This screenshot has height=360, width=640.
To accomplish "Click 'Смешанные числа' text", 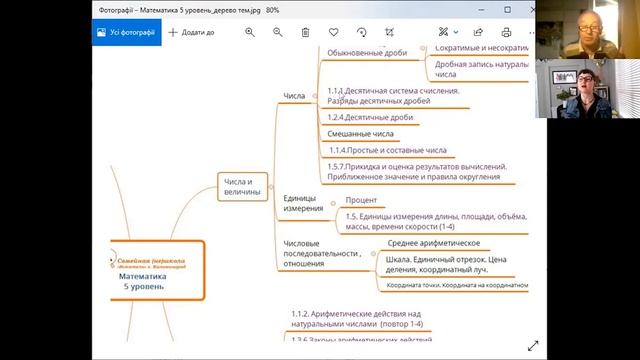I will [360, 133].
